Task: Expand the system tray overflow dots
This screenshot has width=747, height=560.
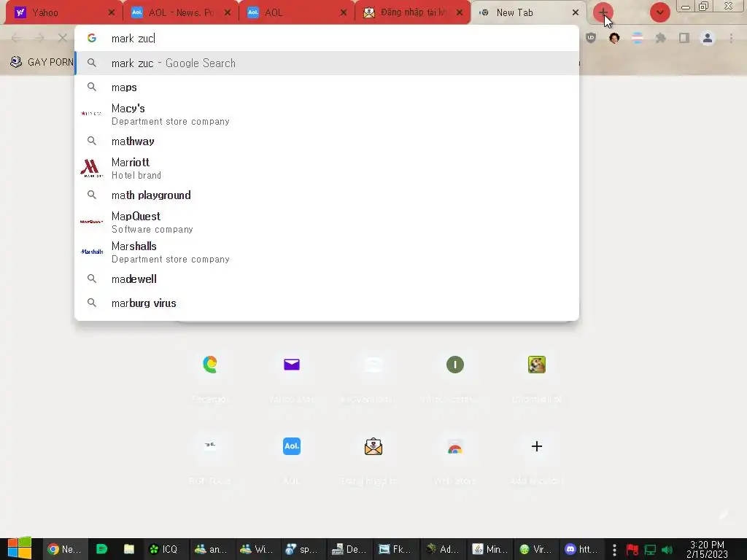Action: tap(614, 550)
